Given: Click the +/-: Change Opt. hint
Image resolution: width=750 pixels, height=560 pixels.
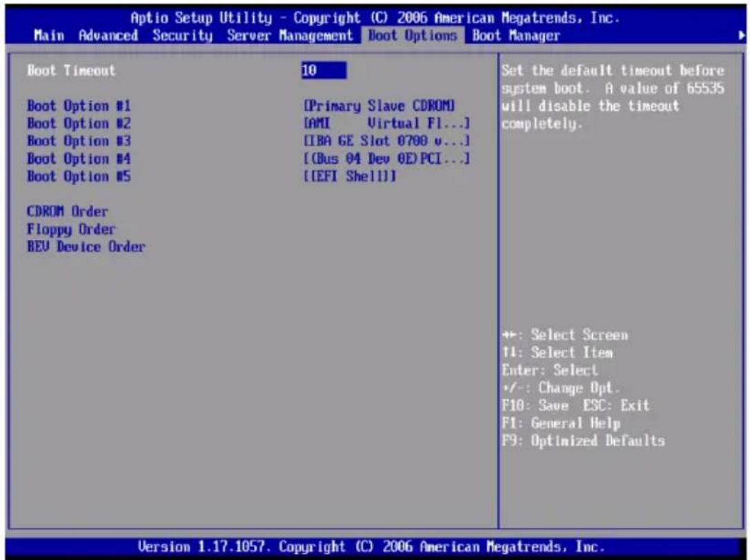Looking at the screenshot, I should pos(560,388).
